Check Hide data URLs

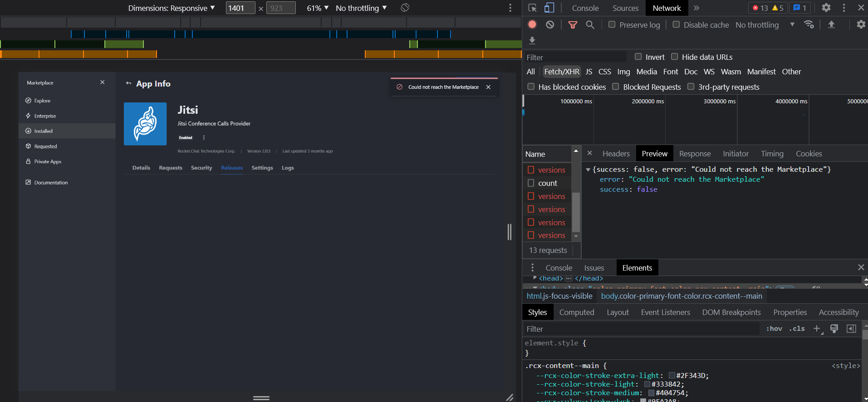675,57
